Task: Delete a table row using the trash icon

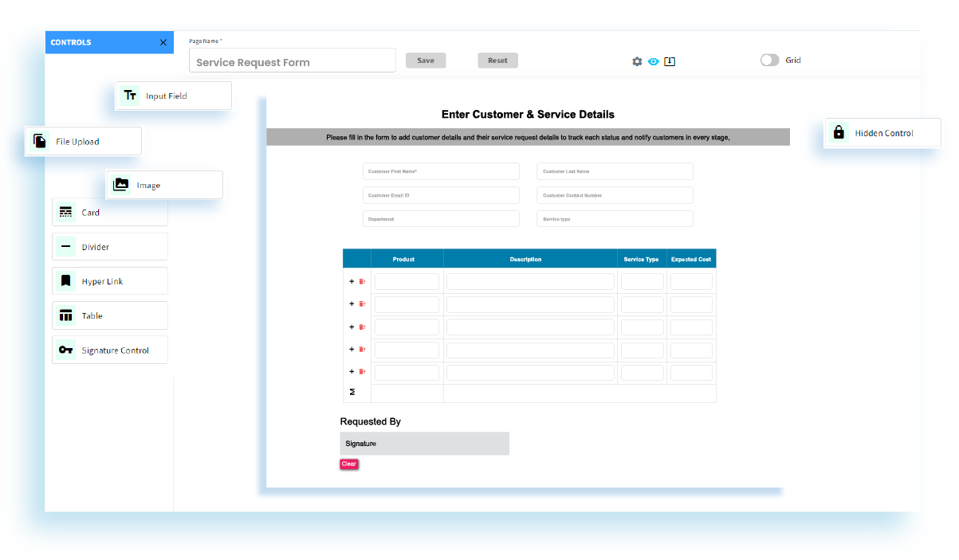Action: click(x=362, y=281)
